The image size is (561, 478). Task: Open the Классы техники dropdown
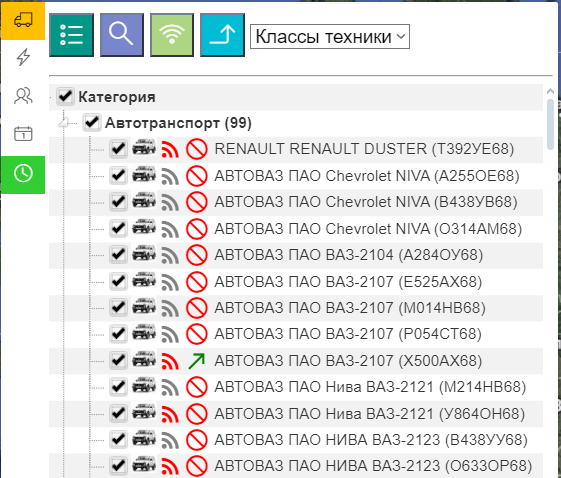click(330, 36)
